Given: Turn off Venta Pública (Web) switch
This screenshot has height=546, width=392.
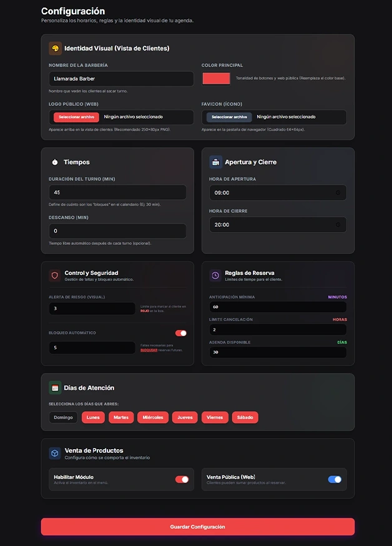Looking at the screenshot, I should (335, 479).
